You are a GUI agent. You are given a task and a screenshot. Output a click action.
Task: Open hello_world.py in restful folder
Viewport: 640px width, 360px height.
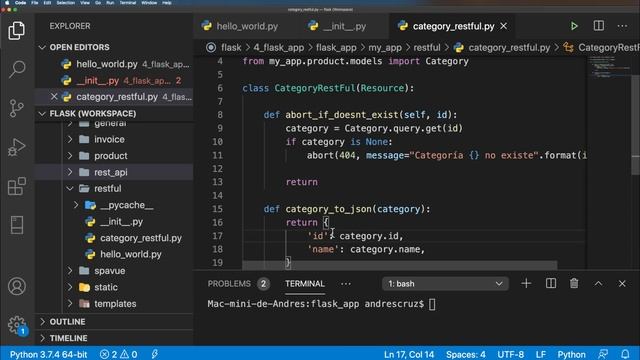(x=131, y=254)
